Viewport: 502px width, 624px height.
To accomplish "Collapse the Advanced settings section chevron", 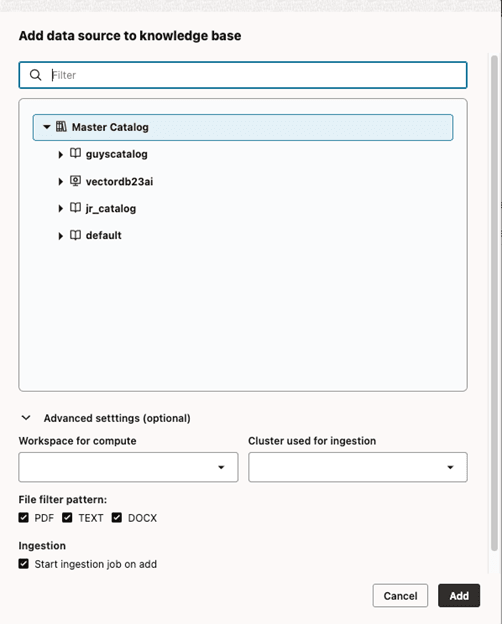I will coord(26,418).
